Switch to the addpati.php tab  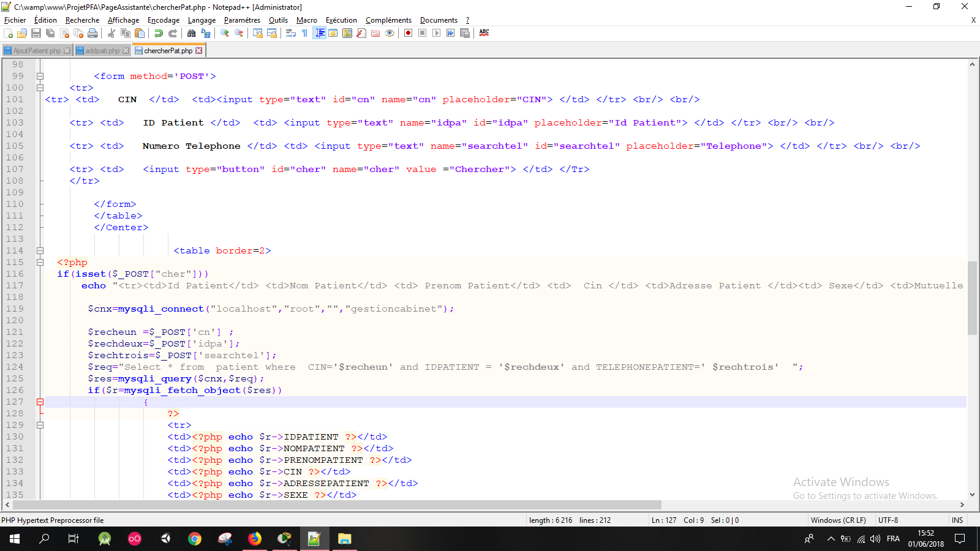coord(101,50)
